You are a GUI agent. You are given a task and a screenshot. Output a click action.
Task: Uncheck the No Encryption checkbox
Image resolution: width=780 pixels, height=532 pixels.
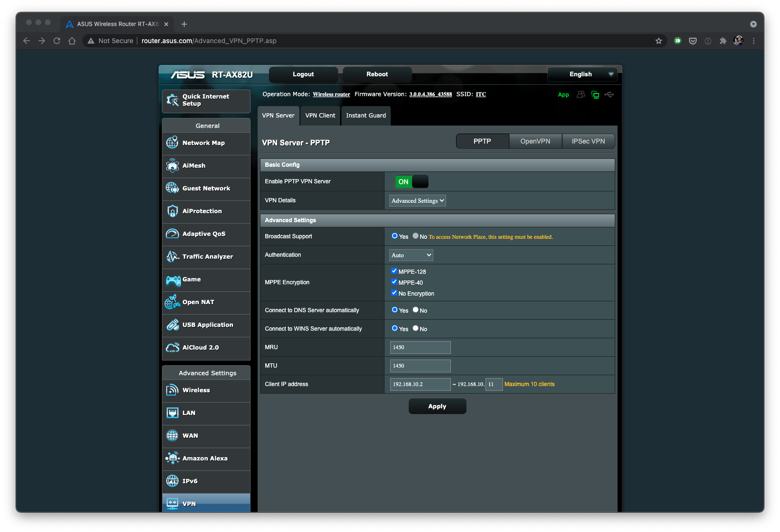(394, 293)
